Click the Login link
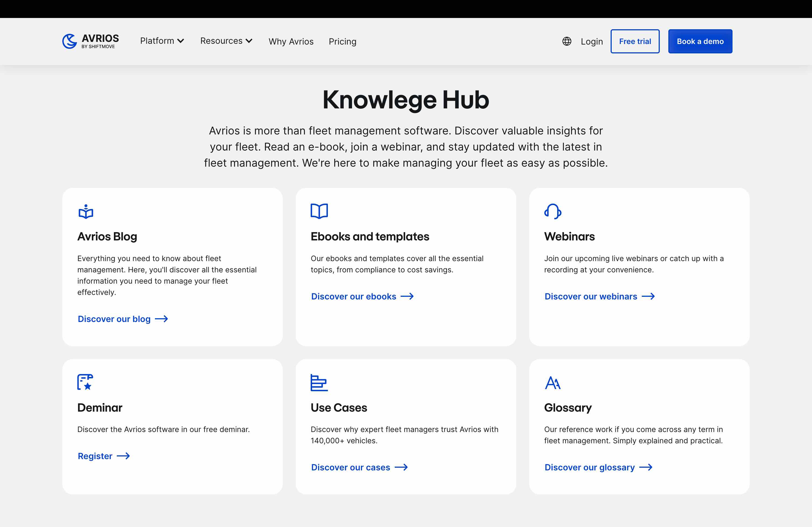 [592, 42]
